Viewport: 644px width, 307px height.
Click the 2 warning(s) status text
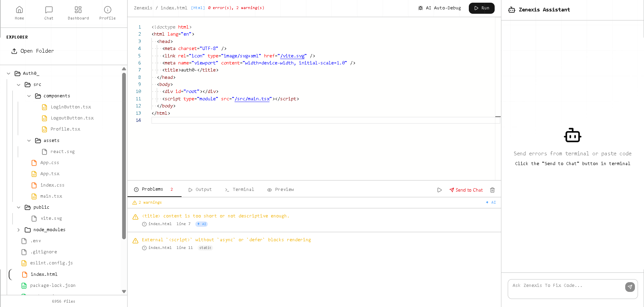coord(250,8)
